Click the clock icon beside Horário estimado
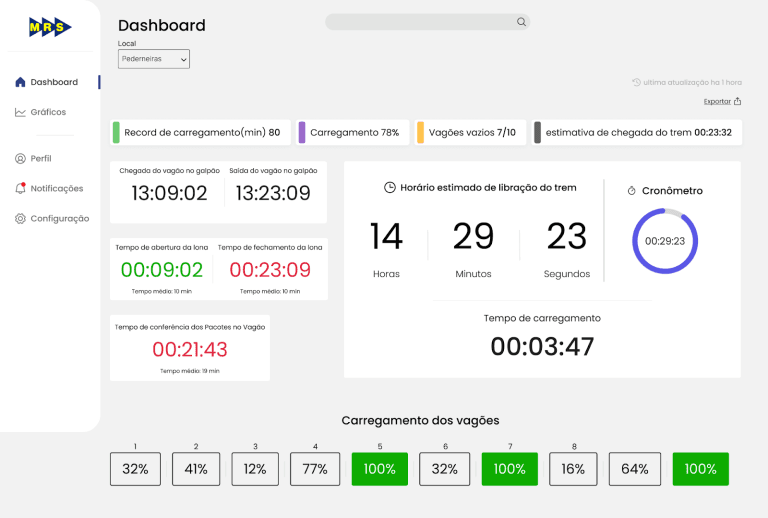Viewport: 768px width, 518px height. [x=390, y=187]
